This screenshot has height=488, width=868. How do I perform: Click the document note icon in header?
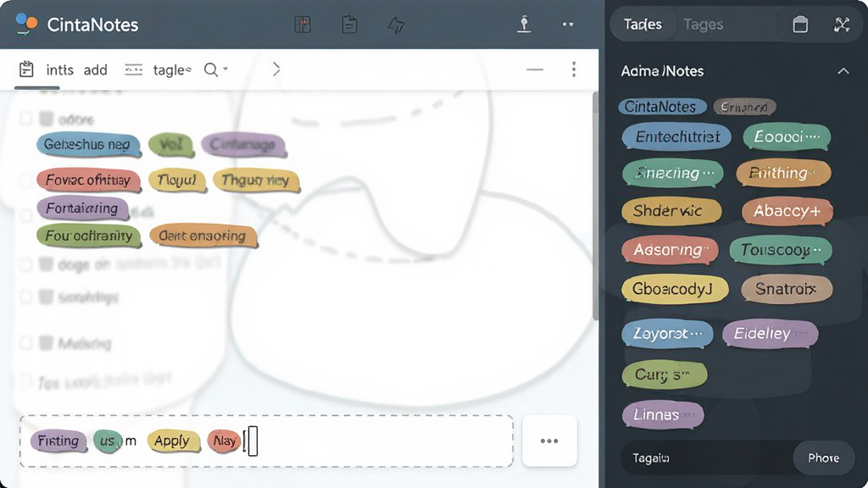(349, 25)
